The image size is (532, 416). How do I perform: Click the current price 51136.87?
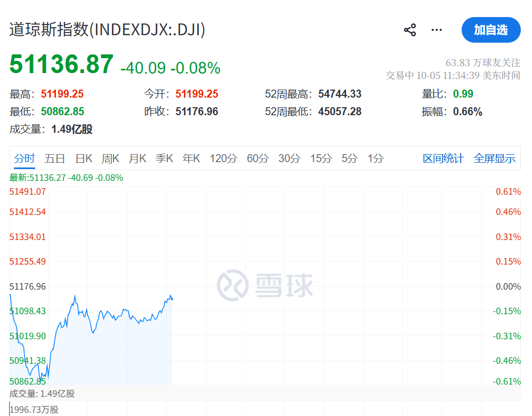coord(61,64)
